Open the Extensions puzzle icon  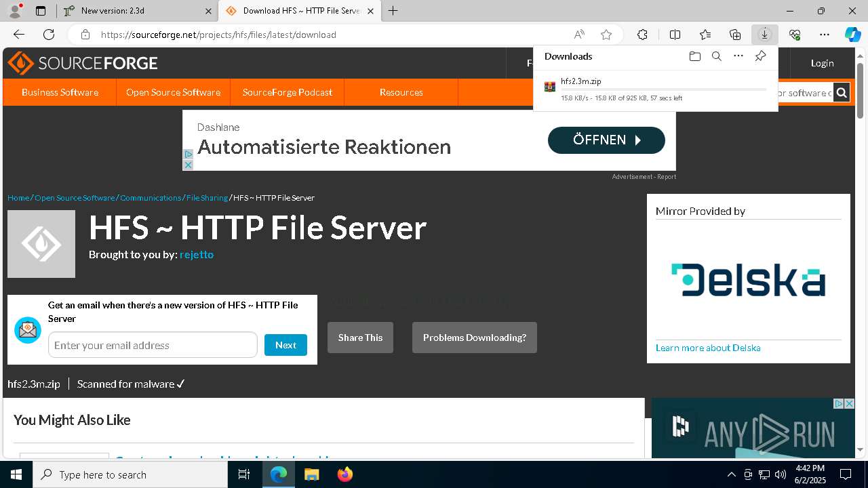[642, 35]
